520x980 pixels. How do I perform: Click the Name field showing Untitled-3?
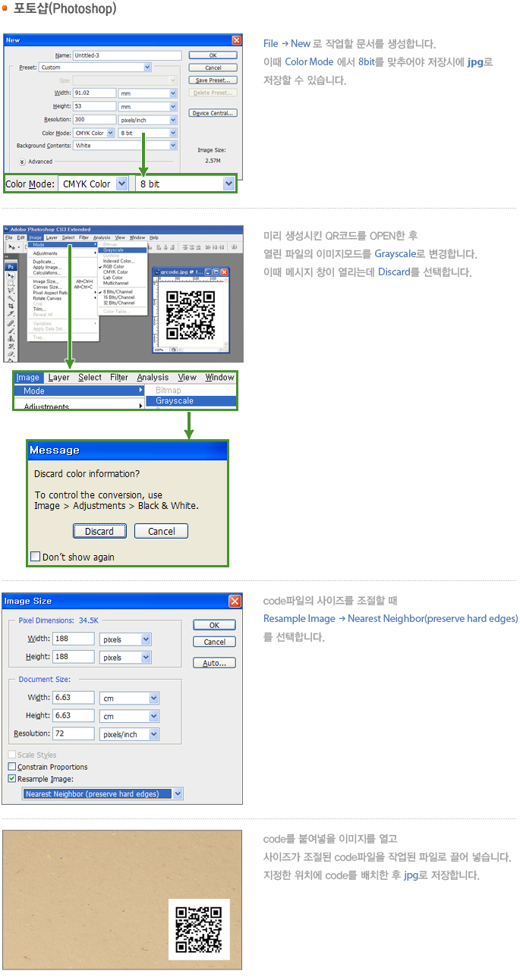pos(127,55)
